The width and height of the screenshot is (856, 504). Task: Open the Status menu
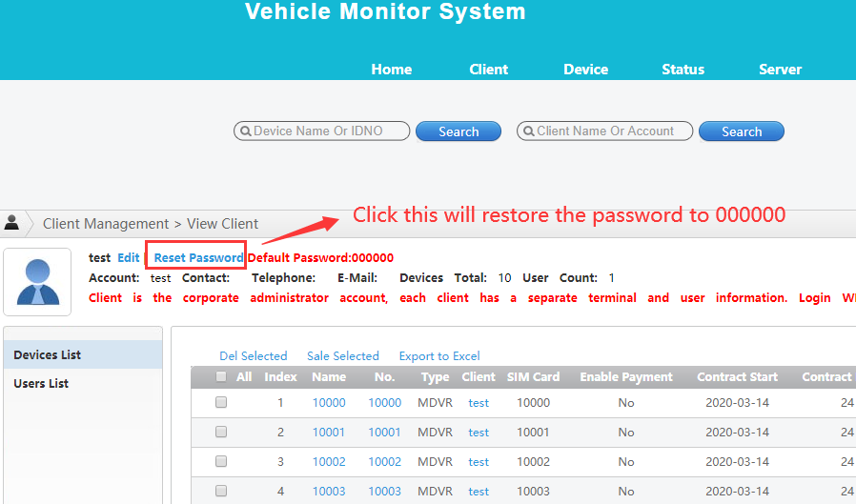tap(683, 70)
